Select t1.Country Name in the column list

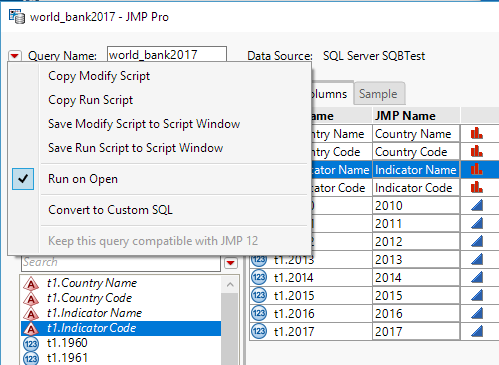pyautogui.click(x=121, y=283)
